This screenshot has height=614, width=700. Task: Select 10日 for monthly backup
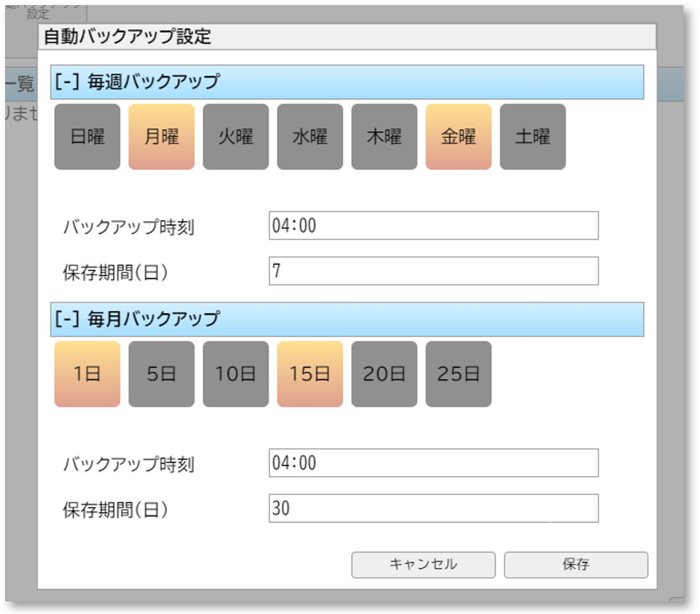tap(235, 373)
